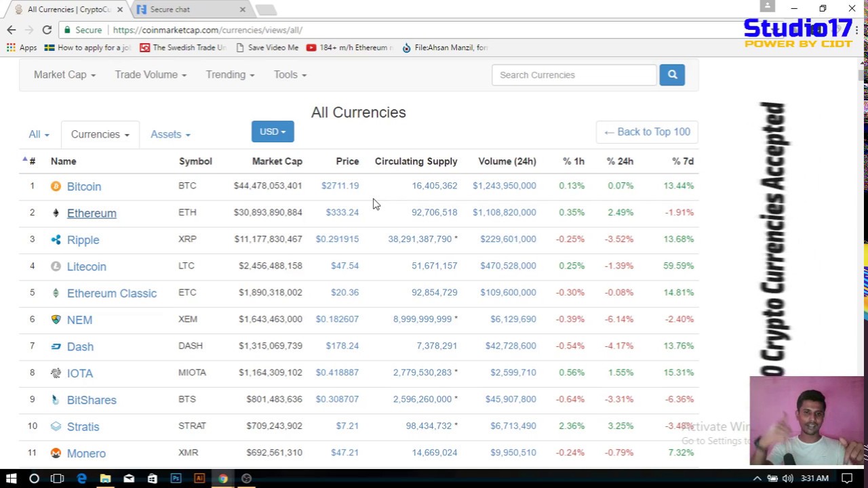This screenshot has height=488, width=868.
Task: Open the Assets filter dropdown
Action: click(170, 134)
